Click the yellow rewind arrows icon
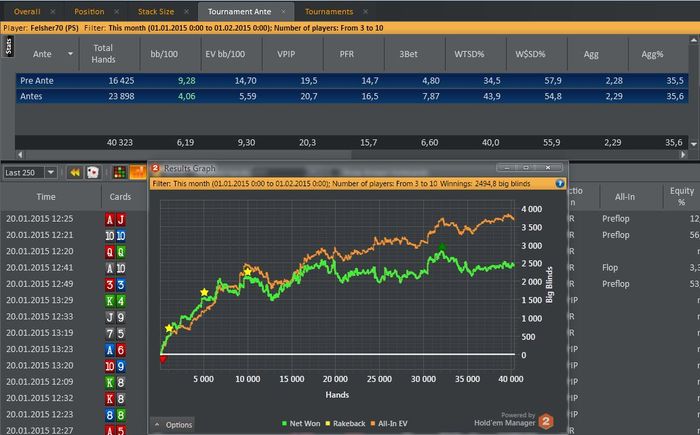This screenshot has width=700, height=435. tap(75, 172)
